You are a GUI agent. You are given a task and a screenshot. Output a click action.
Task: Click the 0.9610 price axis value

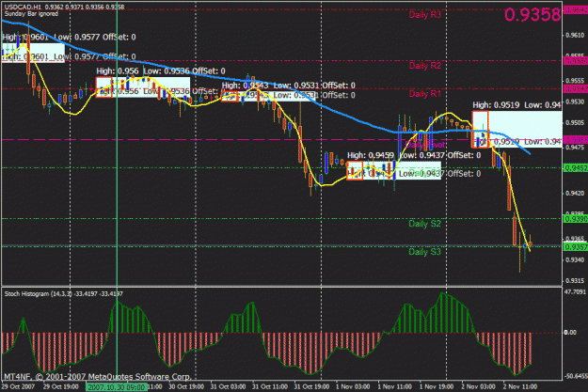pyautogui.click(x=575, y=35)
